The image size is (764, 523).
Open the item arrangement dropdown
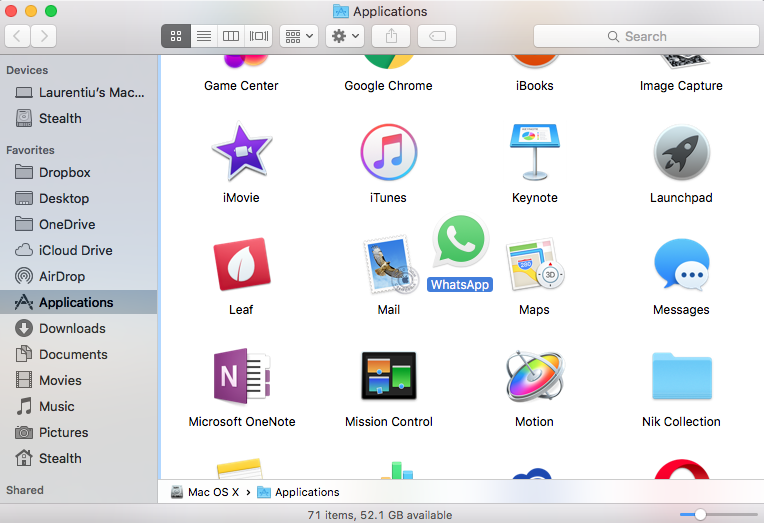(299, 36)
